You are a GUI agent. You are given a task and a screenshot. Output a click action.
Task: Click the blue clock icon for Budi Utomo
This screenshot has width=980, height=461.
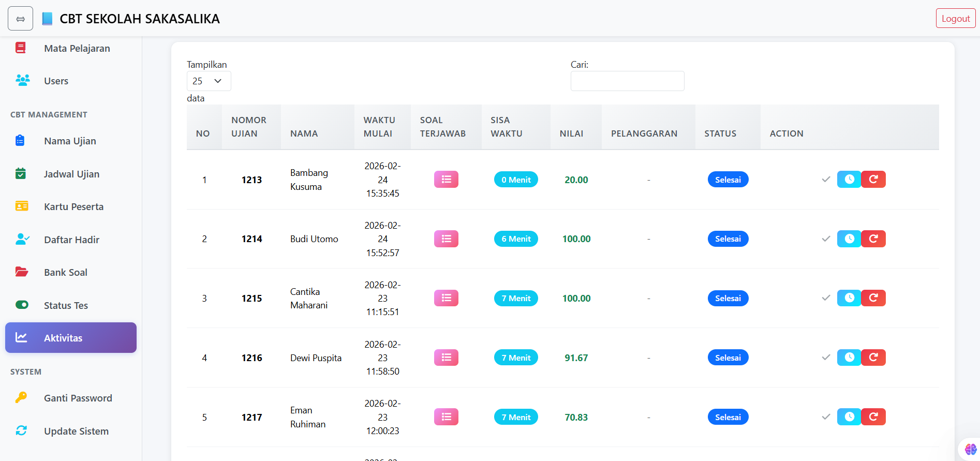pos(849,239)
